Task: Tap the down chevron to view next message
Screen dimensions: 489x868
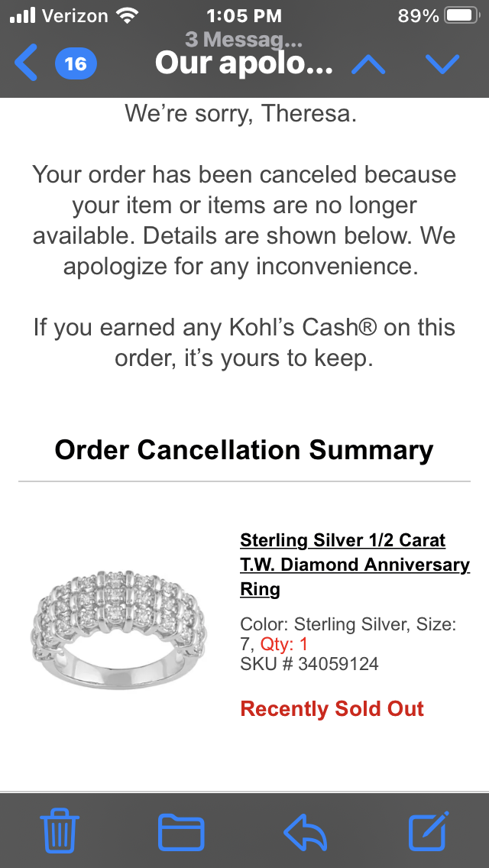Action: (442, 64)
